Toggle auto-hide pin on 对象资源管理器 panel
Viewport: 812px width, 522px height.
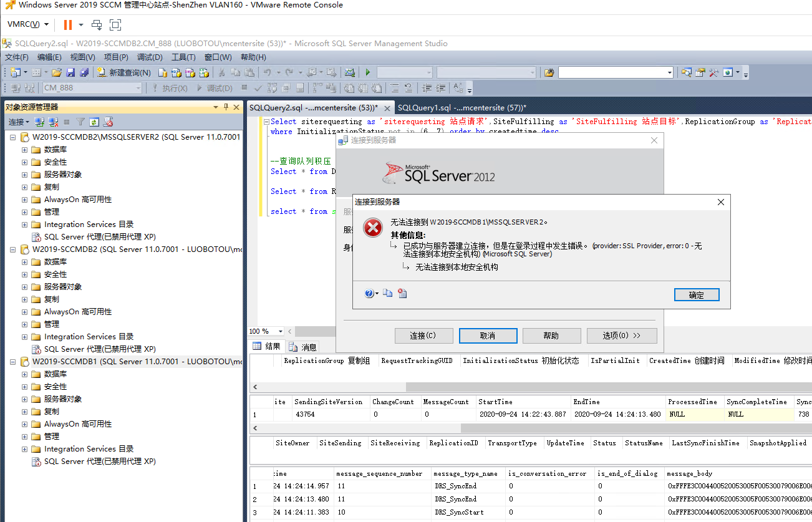(226, 107)
